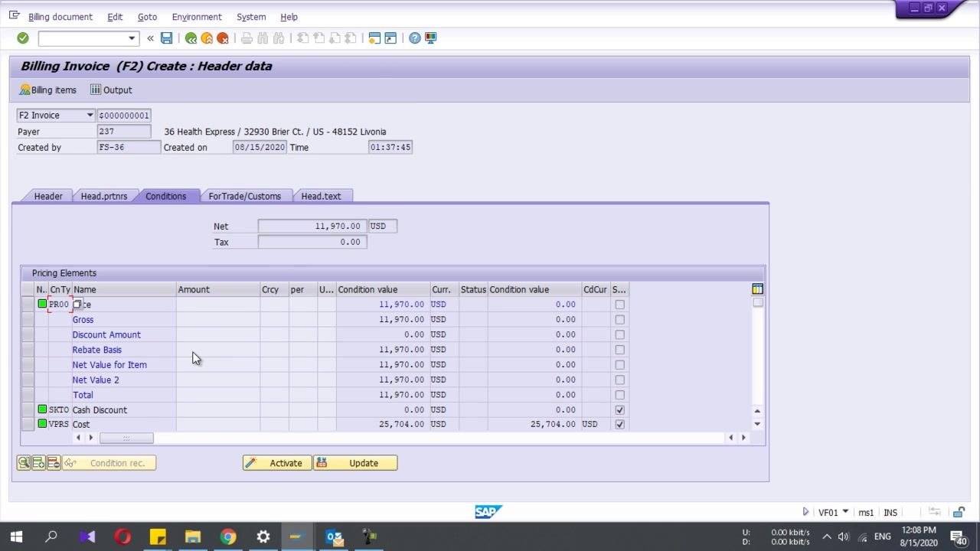Switch to the Head.prtnrs tab
Screen dimensions: 980x551
(x=104, y=197)
